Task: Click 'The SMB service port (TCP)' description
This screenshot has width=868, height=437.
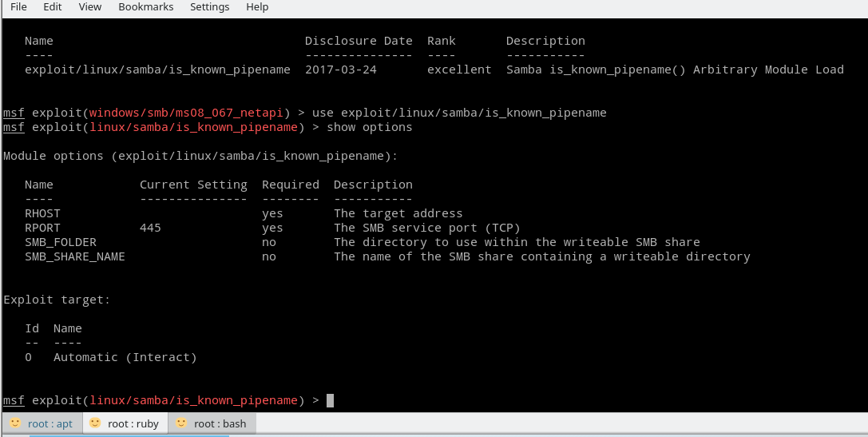Action: click(426, 228)
